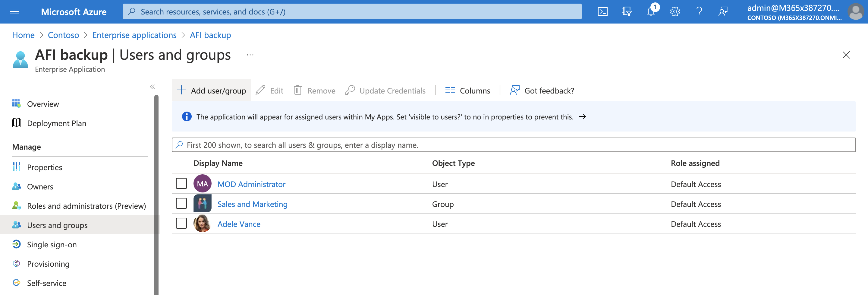This screenshot has height=295, width=868.
Task: Click the MA avatar for MOD Administrator
Action: 202,184
